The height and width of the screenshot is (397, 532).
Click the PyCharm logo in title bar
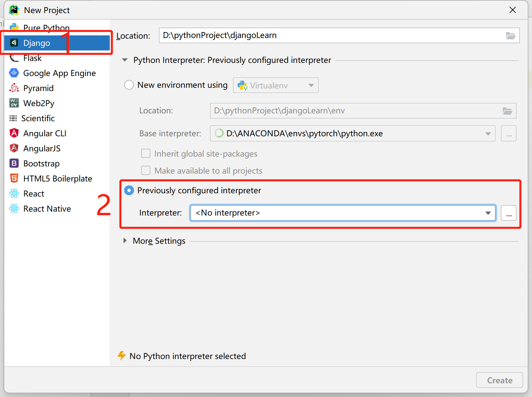[14, 10]
